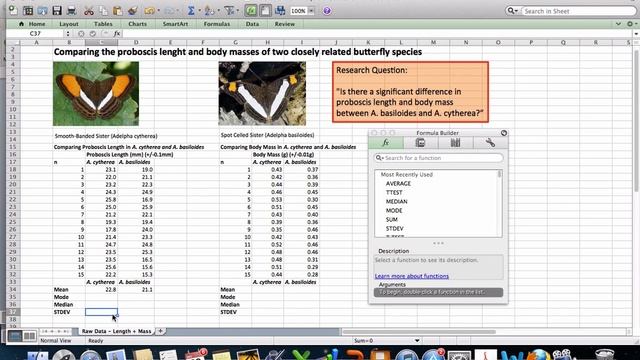Open the Tables ribbon tab

click(103, 24)
